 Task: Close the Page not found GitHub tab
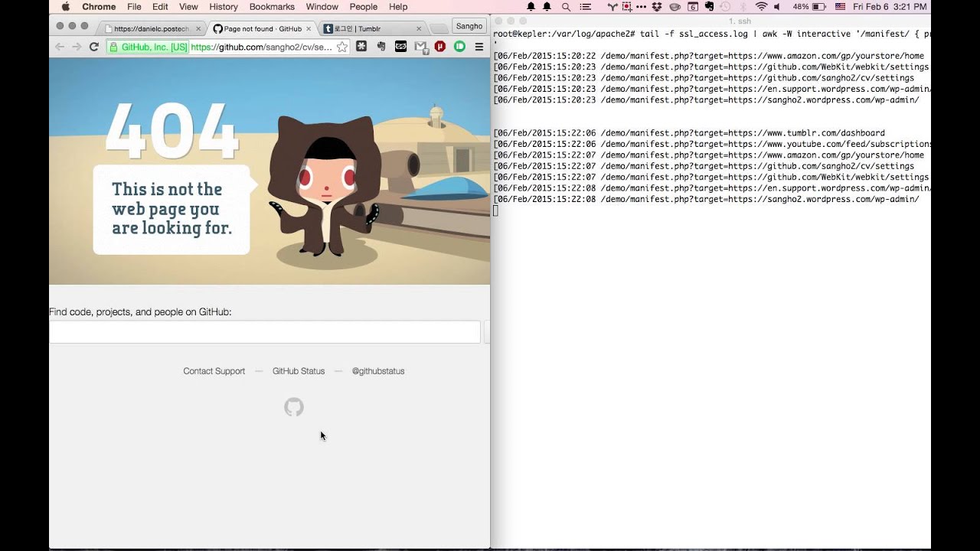pos(309,28)
